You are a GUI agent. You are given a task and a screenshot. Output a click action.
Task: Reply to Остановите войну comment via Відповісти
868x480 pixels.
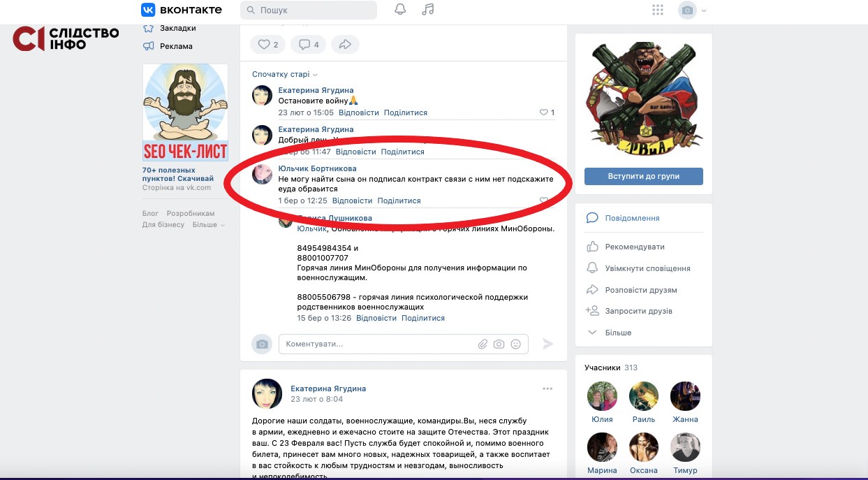tap(359, 112)
